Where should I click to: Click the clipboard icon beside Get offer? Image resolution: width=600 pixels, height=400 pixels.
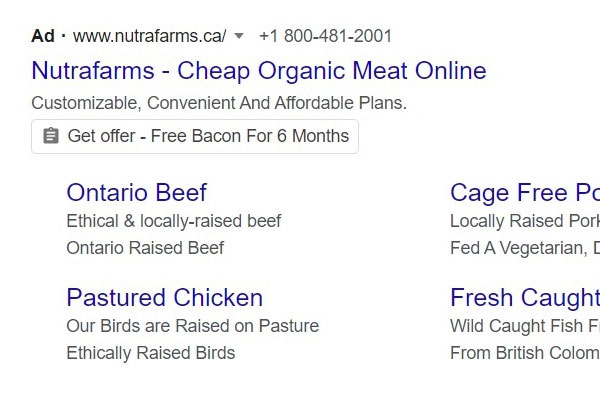(51, 136)
